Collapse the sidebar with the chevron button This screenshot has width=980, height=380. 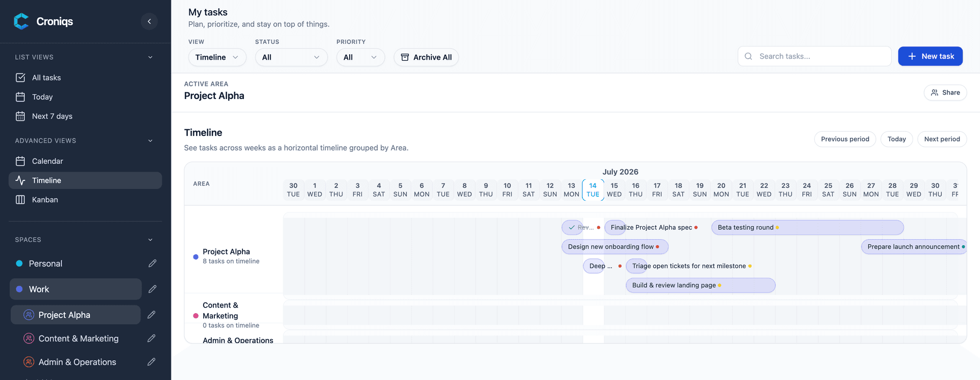(x=149, y=21)
